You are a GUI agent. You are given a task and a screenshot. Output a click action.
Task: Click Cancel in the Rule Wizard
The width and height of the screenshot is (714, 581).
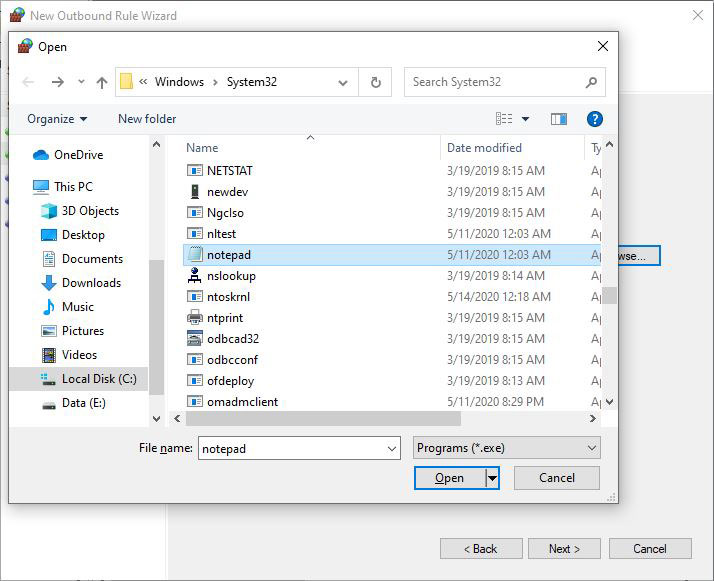(650, 549)
